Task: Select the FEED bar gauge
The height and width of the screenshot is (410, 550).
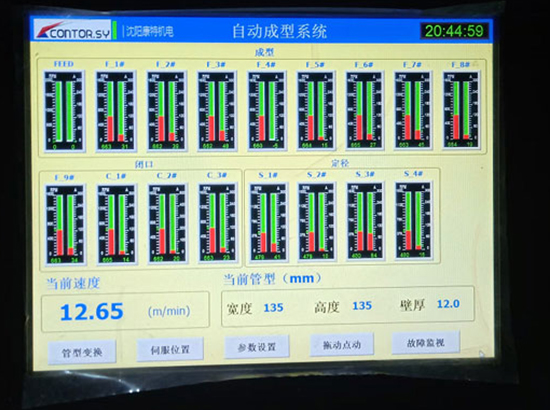Action: click(x=64, y=111)
